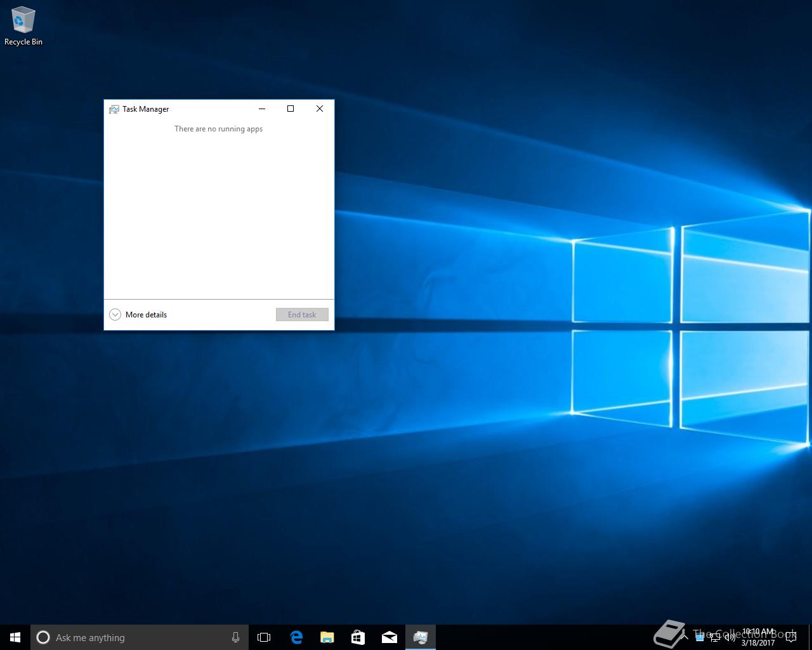
Task: Open the Mail app from the taskbar
Action: (x=389, y=637)
